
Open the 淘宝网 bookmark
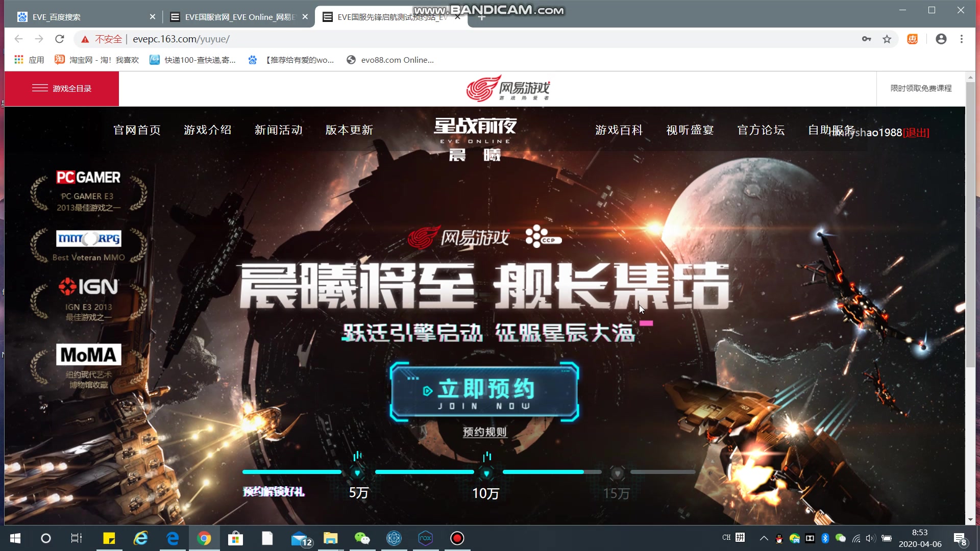[x=96, y=60]
